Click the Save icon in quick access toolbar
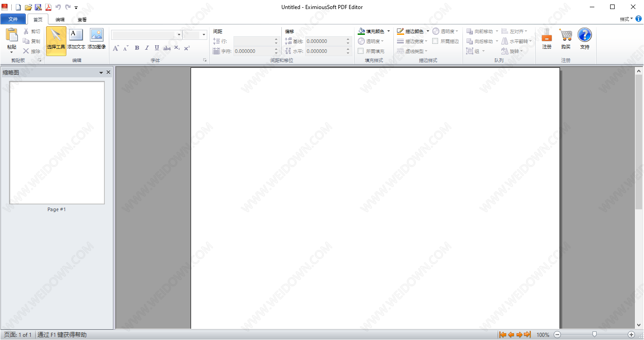 (38, 7)
